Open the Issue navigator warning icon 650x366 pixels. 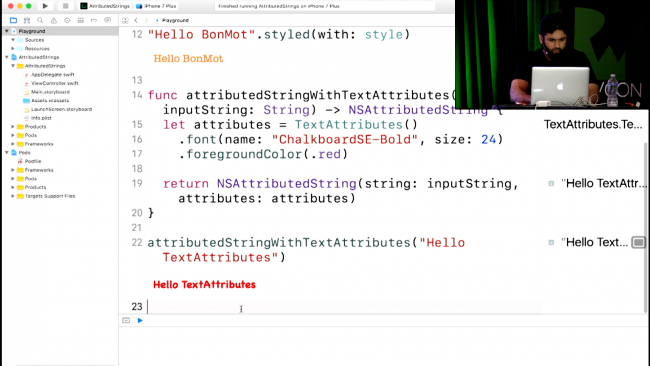(x=54, y=20)
